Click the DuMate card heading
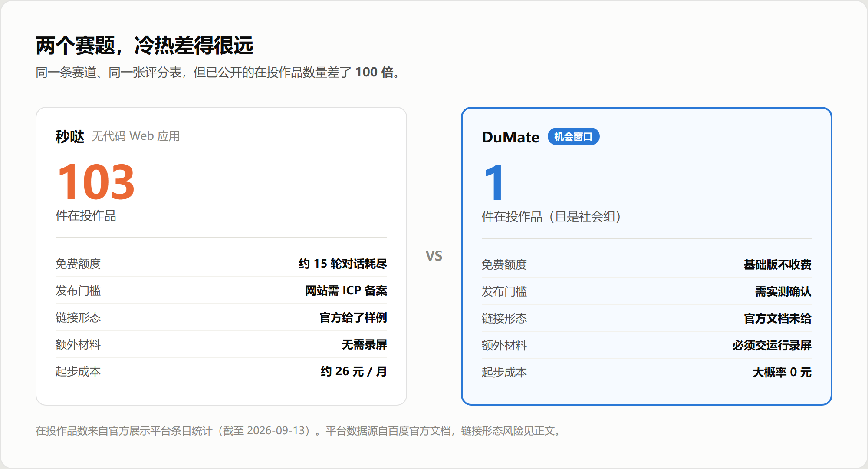Viewport: 868px width, 469px height. 511,137
